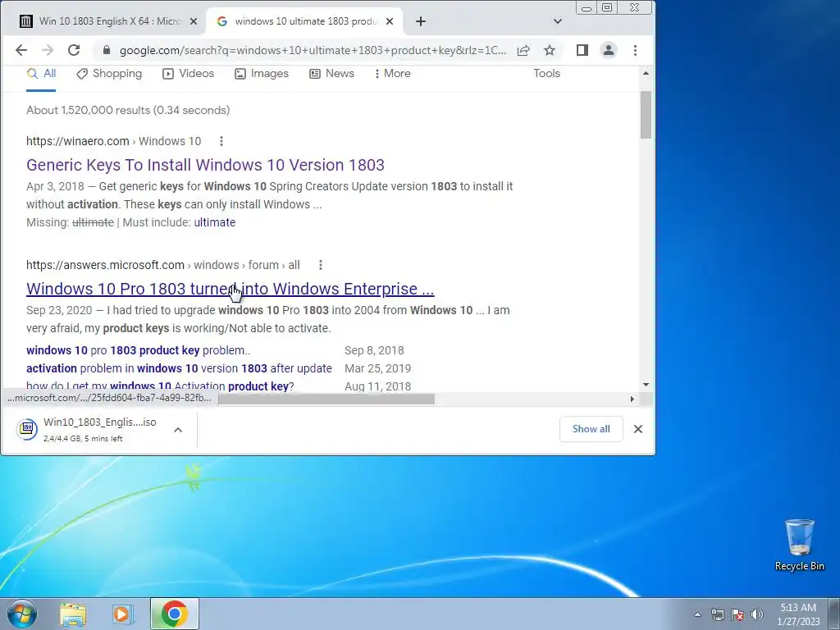840x630 pixels.
Task: Close the downloads bar
Action: click(x=638, y=429)
